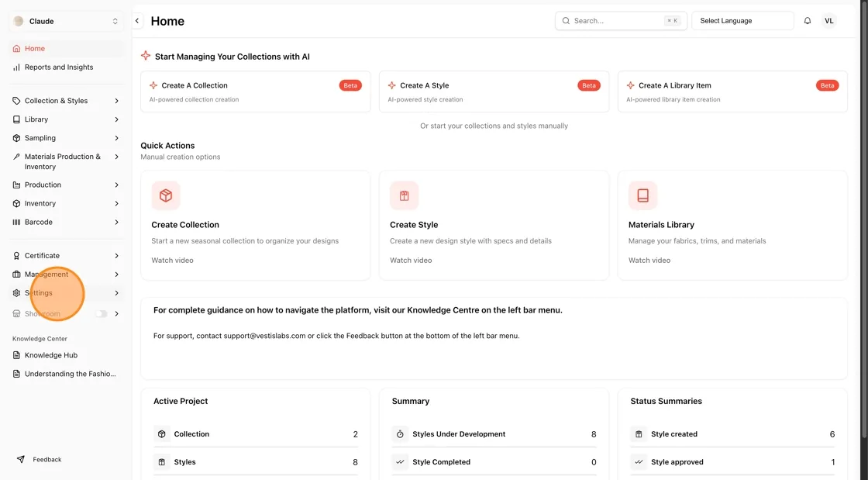Expand the Showroom submenu chevron
This screenshot has width=868, height=480.
point(117,314)
